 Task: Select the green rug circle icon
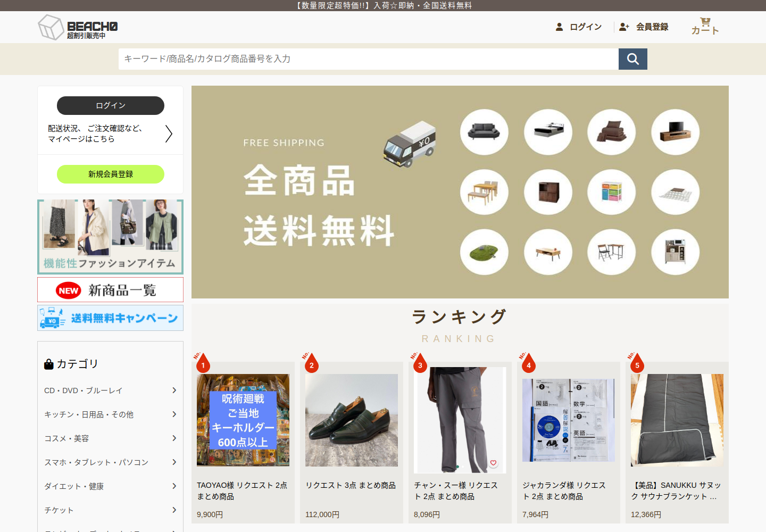coord(484,252)
